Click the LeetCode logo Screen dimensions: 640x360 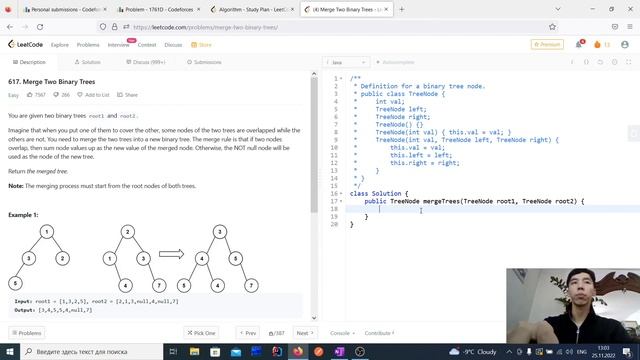25,44
